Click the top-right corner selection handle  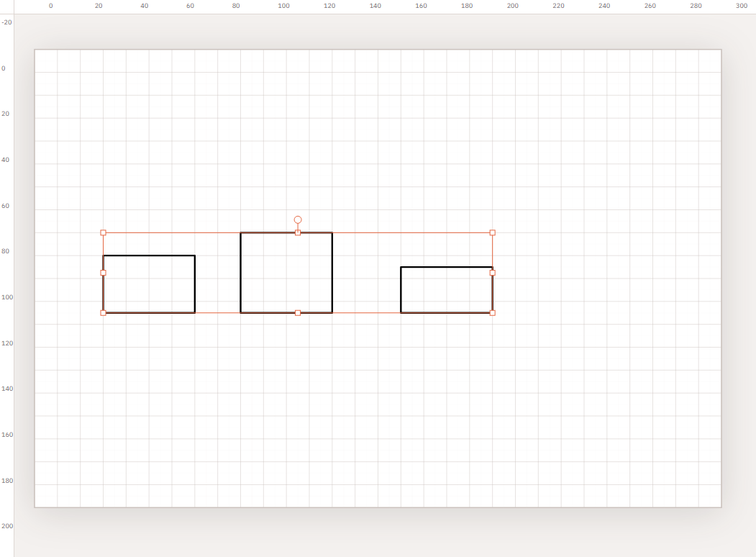[x=492, y=232]
